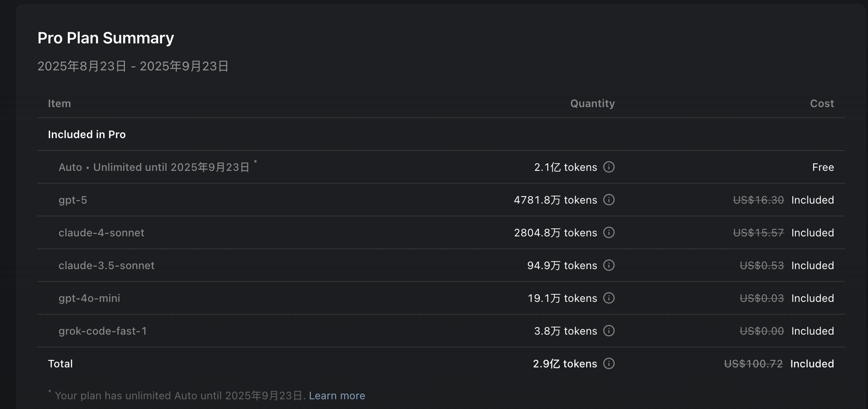The image size is (868, 409).
Task: Click the Auto Unlimited row label
Action: [x=154, y=167]
